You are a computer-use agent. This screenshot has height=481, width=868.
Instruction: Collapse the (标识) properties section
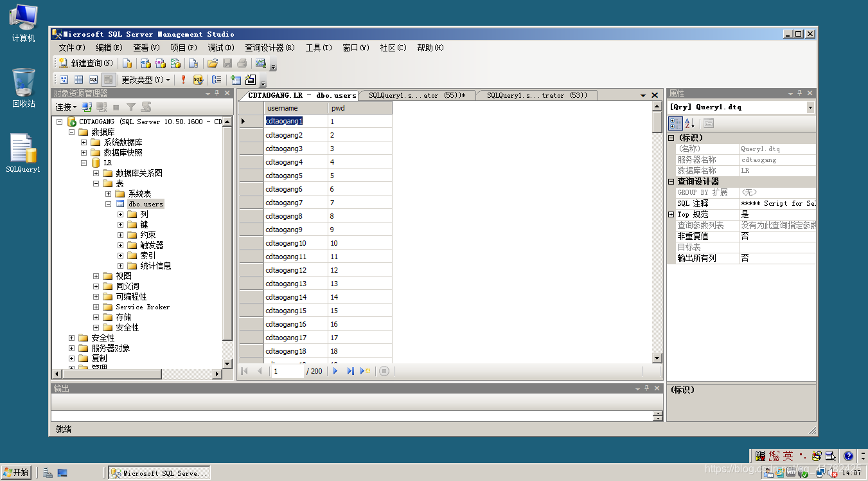click(x=671, y=138)
